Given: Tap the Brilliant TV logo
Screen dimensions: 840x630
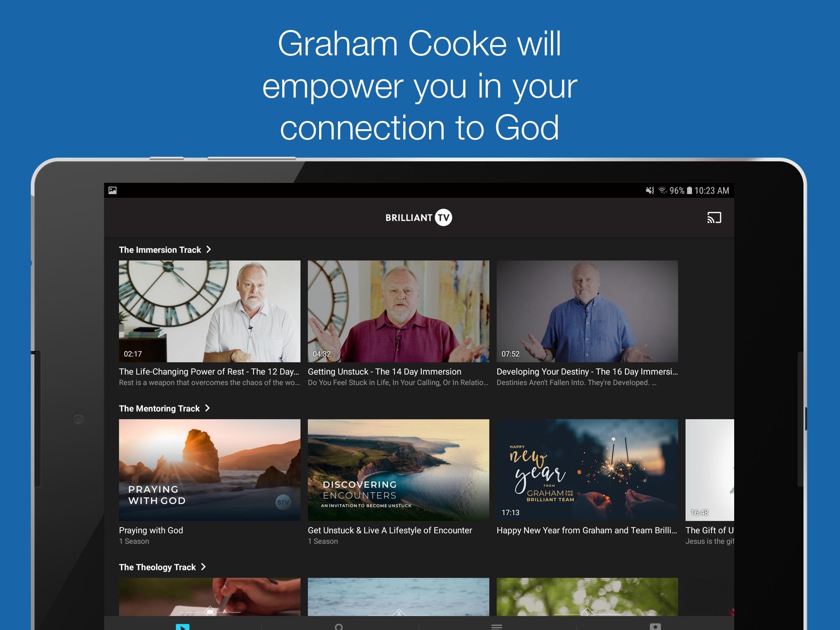Looking at the screenshot, I should click(x=419, y=217).
